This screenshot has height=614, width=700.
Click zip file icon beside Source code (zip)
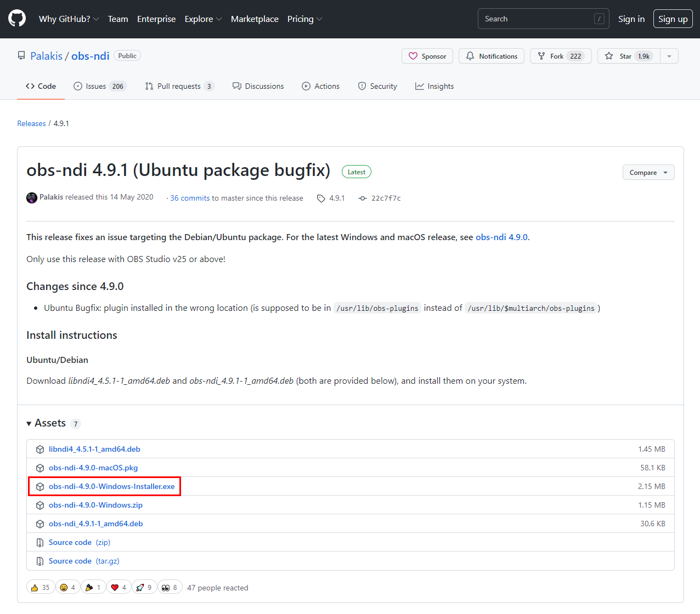point(40,543)
